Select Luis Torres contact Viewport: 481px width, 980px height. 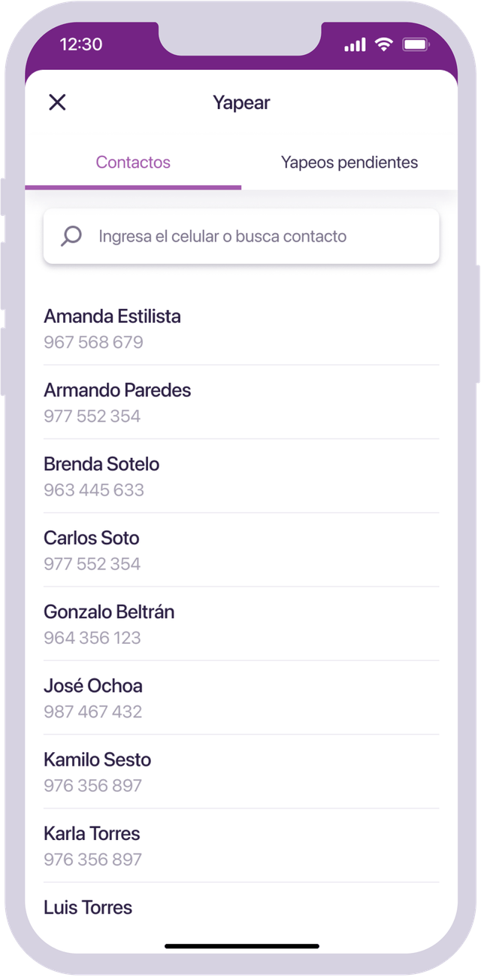coord(240,908)
